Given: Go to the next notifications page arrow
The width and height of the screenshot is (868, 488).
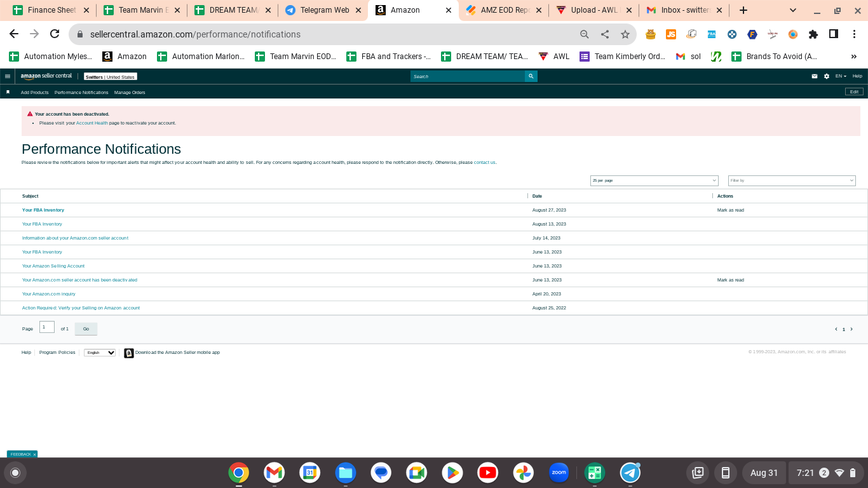Looking at the screenshot, I should click(x=851, y=329).
